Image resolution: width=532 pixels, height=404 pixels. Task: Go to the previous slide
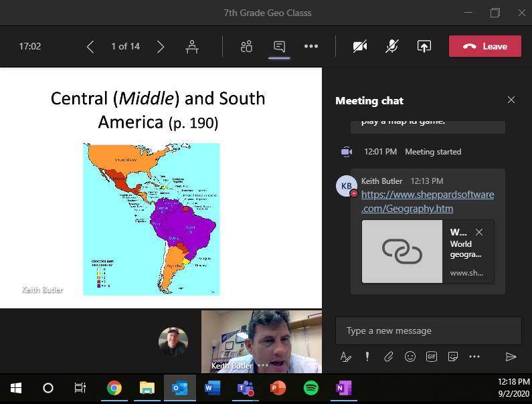click(x=90, y=46)
